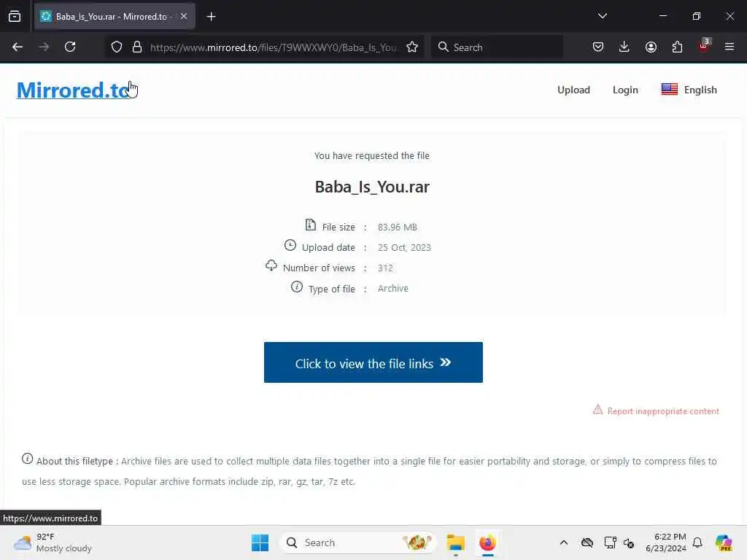The width and height of the screenshot is (747, 560).
Task: Click the Archive file type value
Action: tap(393, 289)
